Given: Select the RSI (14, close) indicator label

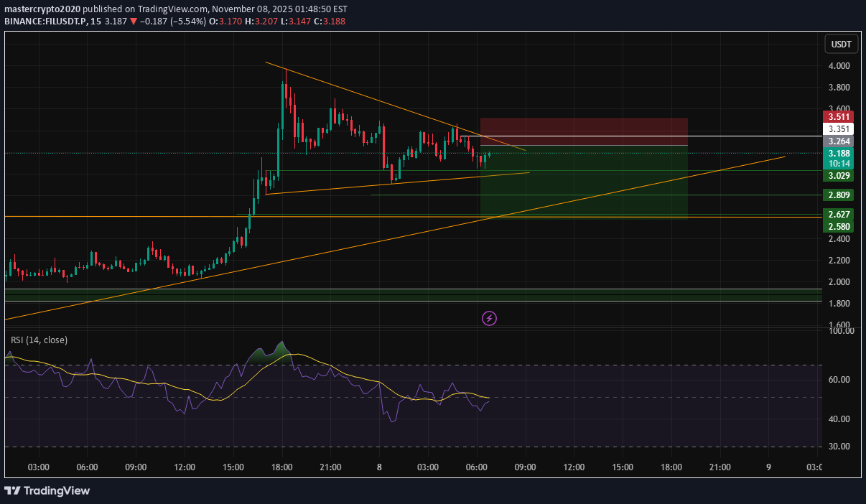Looking at the screenshot, I should pyautogui.click(x=39, y=340).
